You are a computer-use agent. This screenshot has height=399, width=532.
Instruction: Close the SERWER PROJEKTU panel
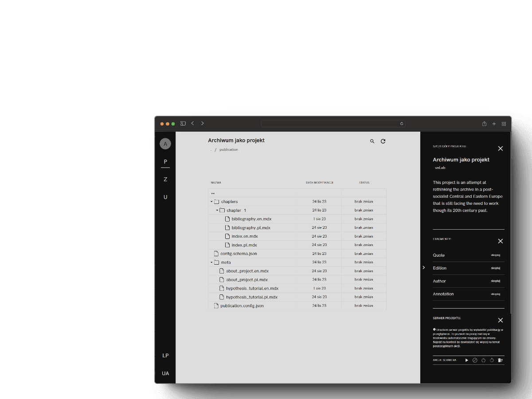tap(501, 320)
